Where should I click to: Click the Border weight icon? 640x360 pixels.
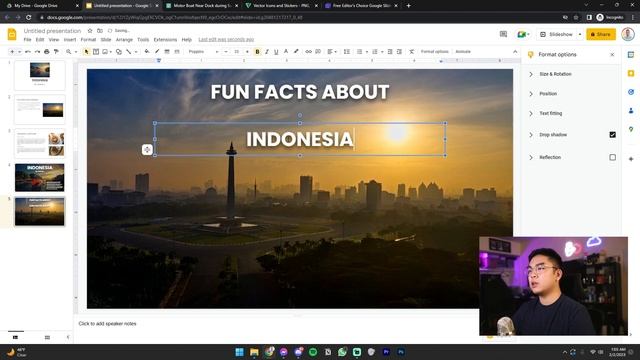tap(167, 52)
